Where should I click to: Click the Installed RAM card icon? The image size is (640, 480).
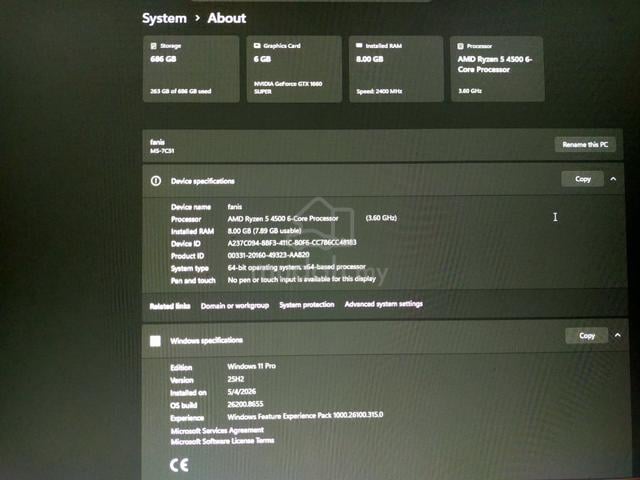tap(359, 45)
